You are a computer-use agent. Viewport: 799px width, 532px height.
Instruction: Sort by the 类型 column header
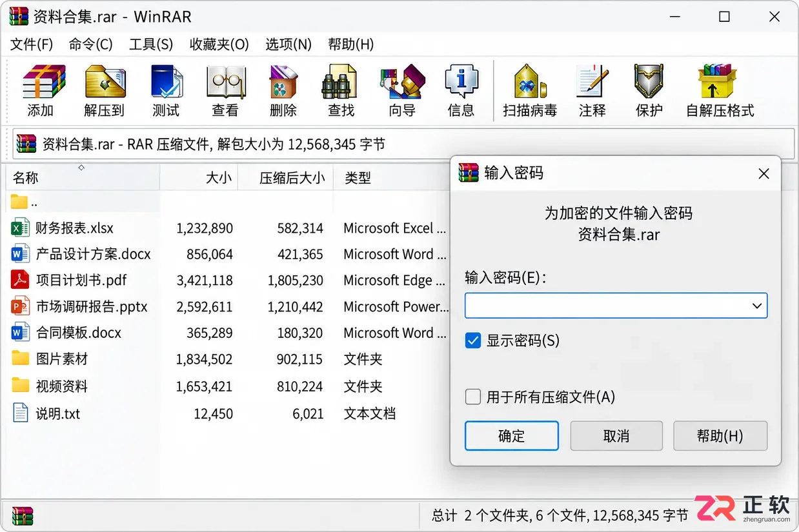[391, 177]
